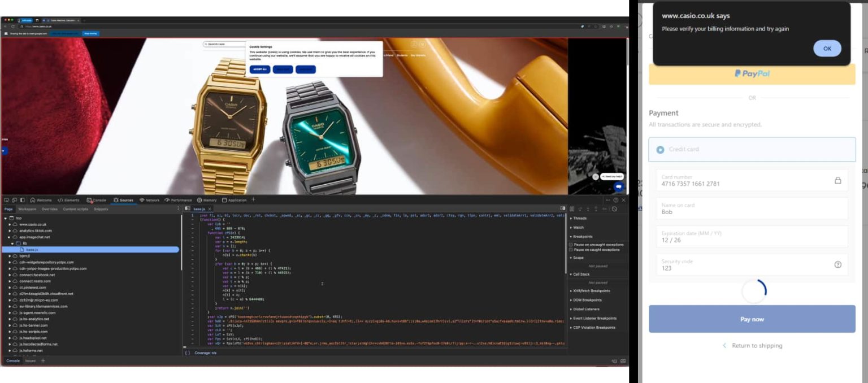Close the base.js editor tab
Screen dimensions: 868x383
coord(210,209)
